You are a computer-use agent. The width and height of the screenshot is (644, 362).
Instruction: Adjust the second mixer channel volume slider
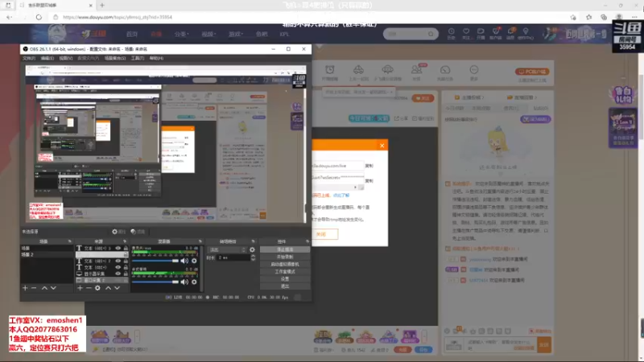click(x=155, y=282)
